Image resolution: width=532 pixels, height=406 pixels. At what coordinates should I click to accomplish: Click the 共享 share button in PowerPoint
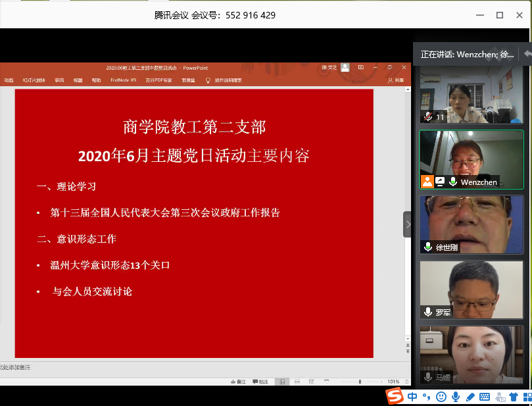click(395, 80)
